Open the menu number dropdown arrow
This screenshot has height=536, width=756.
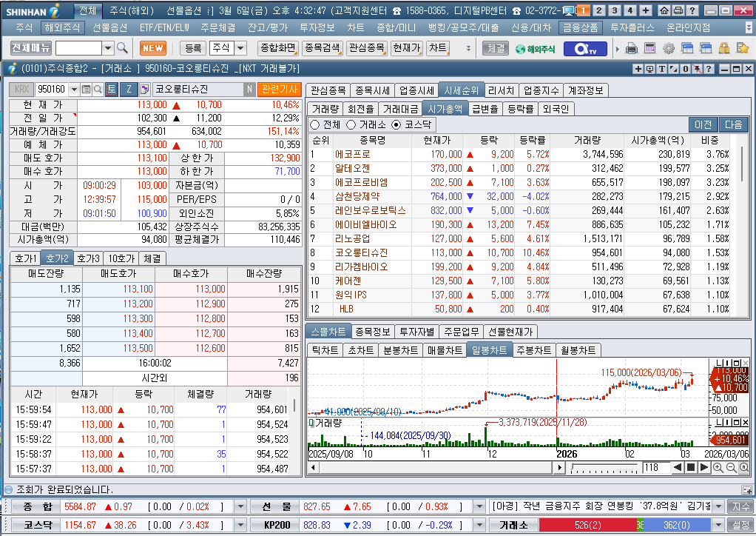click(x=108, y=48)
